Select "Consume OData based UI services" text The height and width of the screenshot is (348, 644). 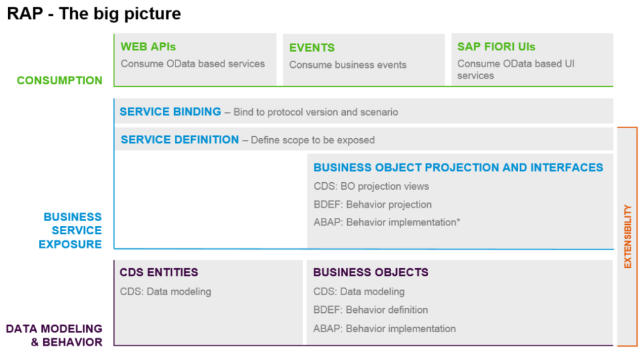coord(516,69)
